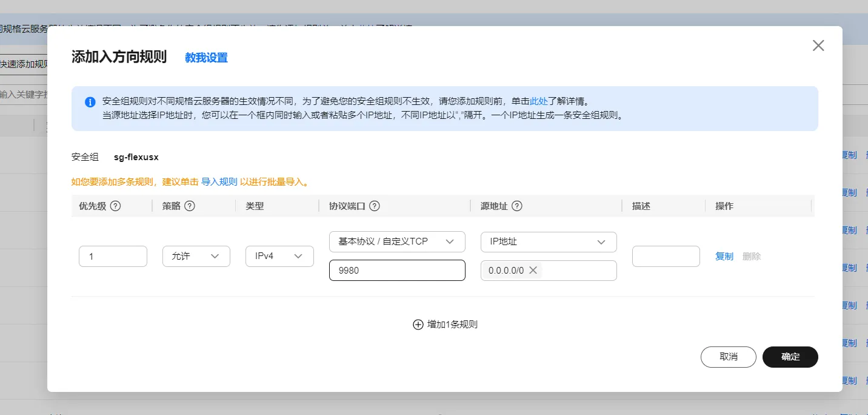Viewport: 868px width, 415px height.
Task: Open the policy 允许 dropdown
Action: point(196,256)
